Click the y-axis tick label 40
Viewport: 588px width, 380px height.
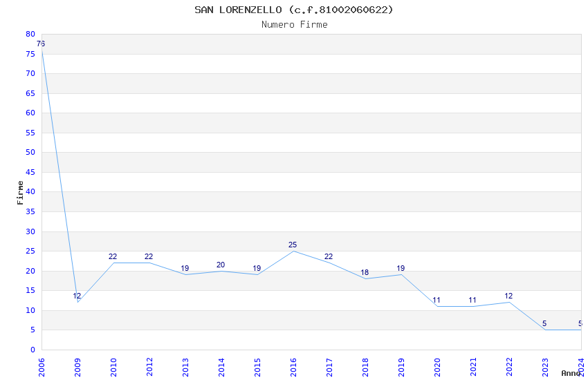(30, 191)
